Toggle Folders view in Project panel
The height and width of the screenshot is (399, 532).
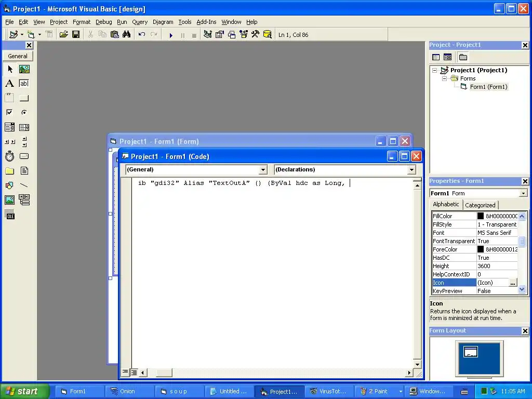463,57
